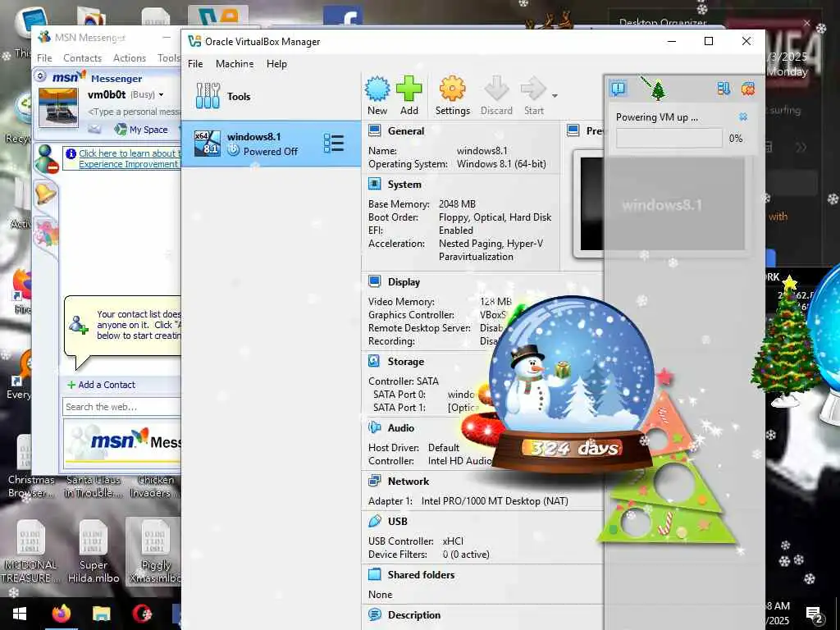This screenshot has width=840, height=630.
Task: Click the snow globe 324 days countdown widget
Action: 572,385
